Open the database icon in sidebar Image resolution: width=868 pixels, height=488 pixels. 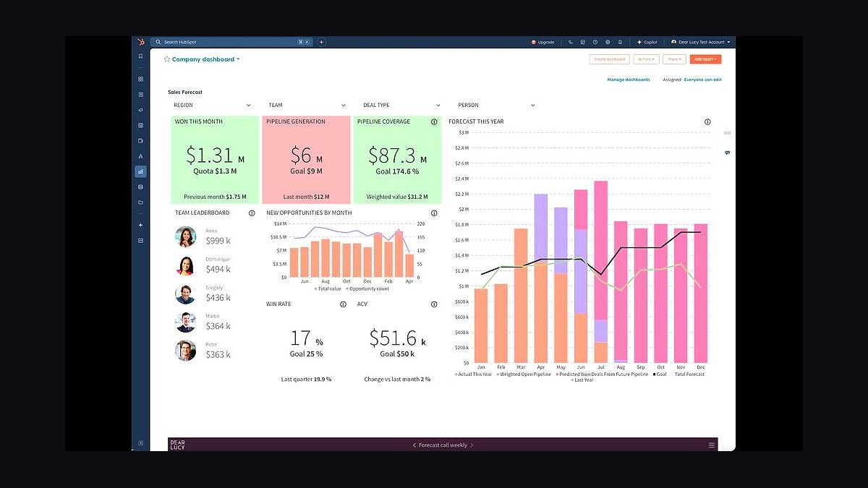coord(140,187)
